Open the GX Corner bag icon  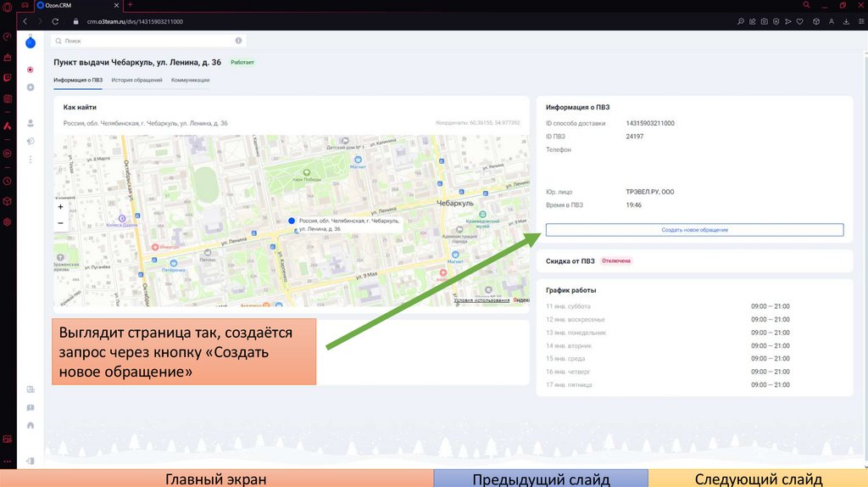click(x=7, y=57)
